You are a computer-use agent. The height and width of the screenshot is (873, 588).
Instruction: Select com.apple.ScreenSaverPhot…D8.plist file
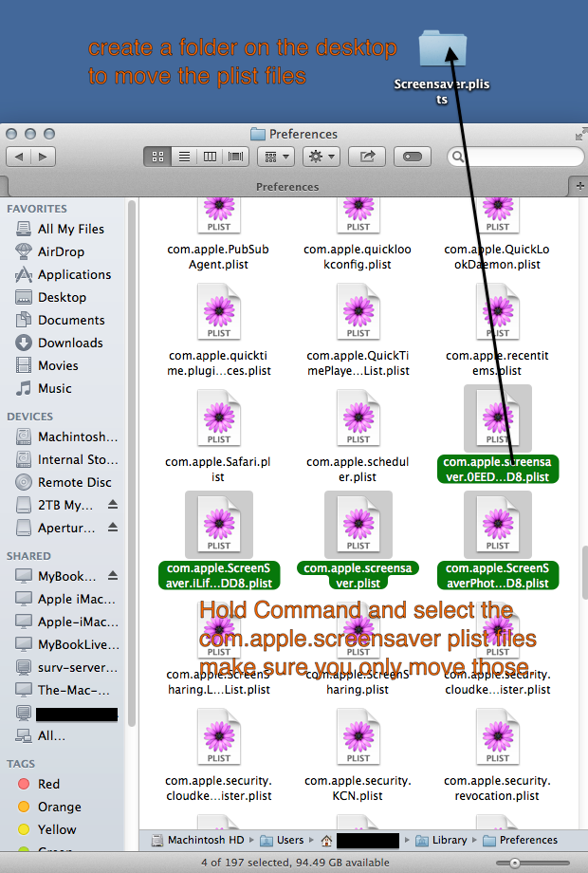click(x=497, y=541)
